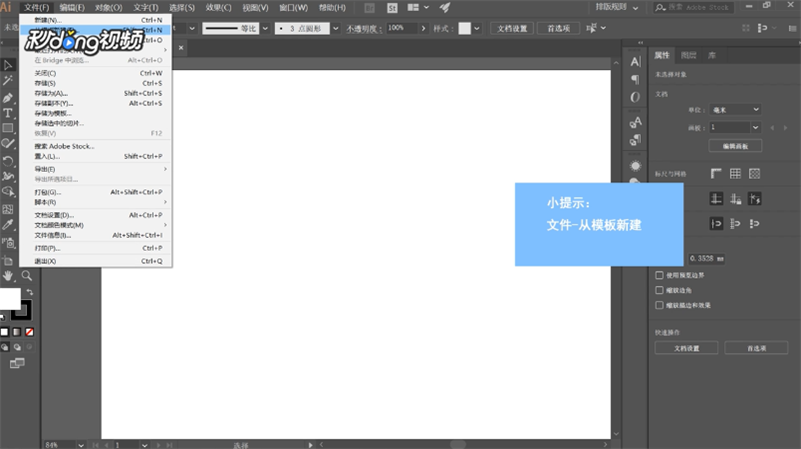The height and width of the screenshot is (449, 801).
Task: Open the OpenType panel icon
Action: click(635, 97)
